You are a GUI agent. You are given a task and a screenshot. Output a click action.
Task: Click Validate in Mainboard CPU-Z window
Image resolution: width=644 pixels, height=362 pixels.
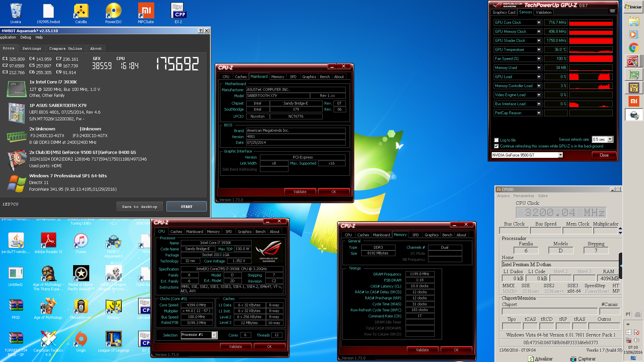point(300,192)
